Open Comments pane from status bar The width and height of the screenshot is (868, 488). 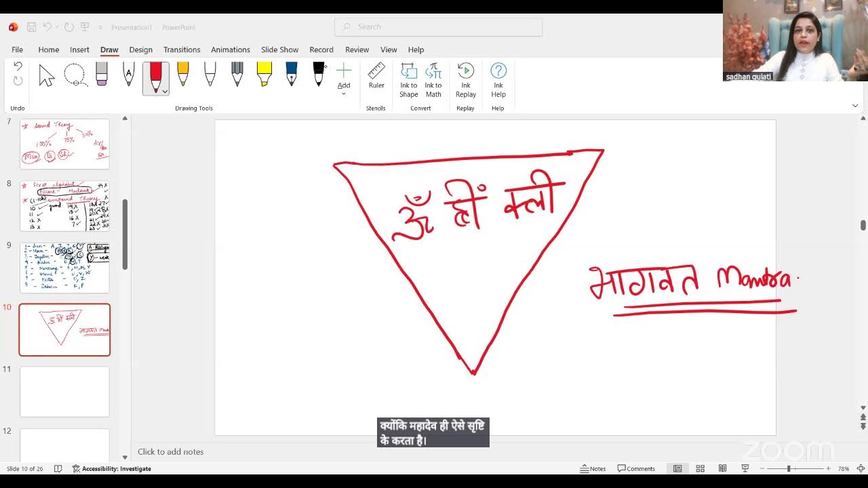[636, 468]
